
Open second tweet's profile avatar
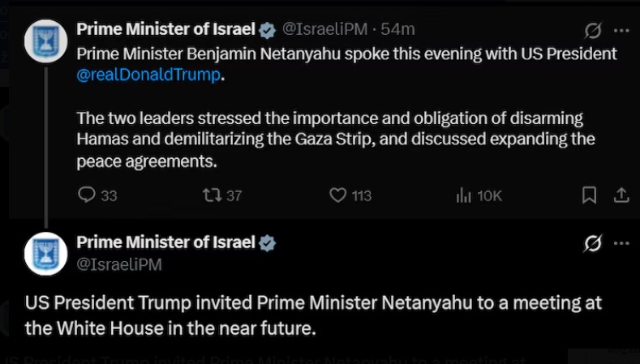45,254
